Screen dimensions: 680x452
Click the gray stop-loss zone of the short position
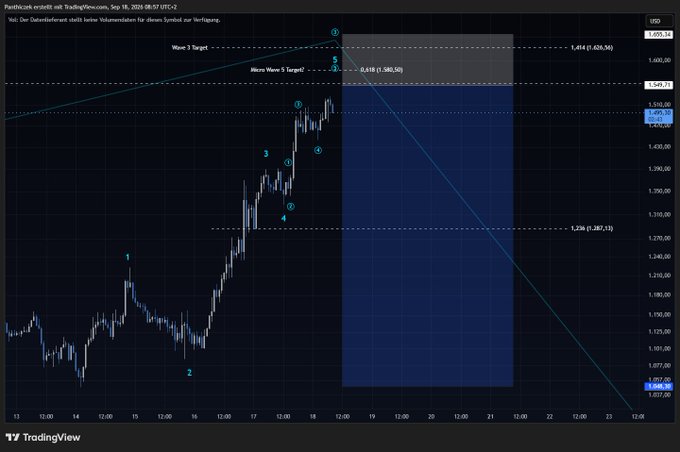tap(428, 60)
